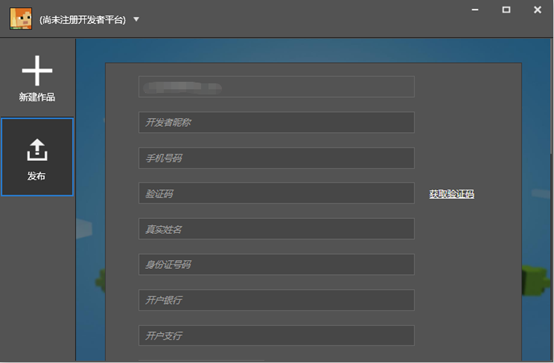
Task: Focus the 验证码 input field
Action: 276,193
